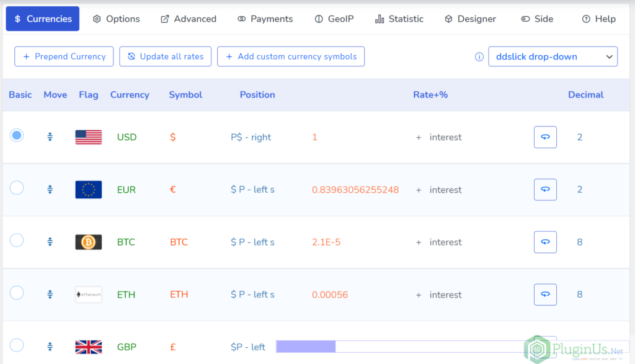Set EUR as basic currency
The image size is (635, 364).
pyautogui.click(x=17, y=188)
